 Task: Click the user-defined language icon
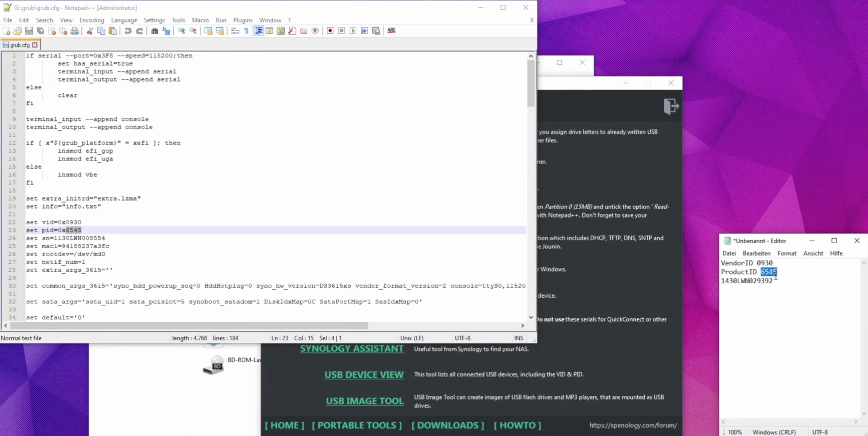coord(270,31)
